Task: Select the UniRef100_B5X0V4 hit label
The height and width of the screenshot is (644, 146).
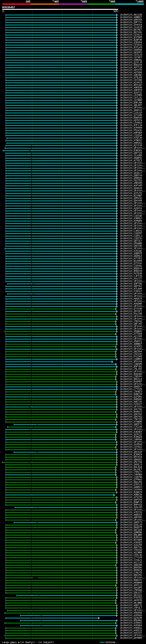Action: point(131,361)
